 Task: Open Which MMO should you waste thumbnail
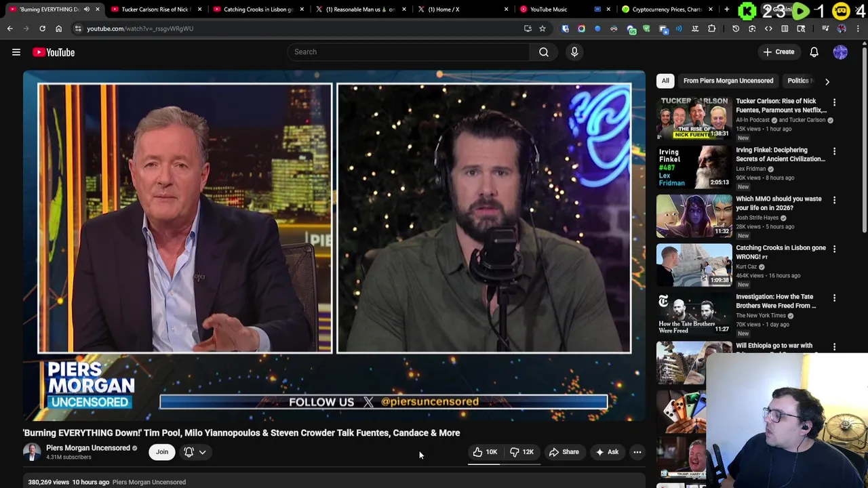(x=694, y=216)
